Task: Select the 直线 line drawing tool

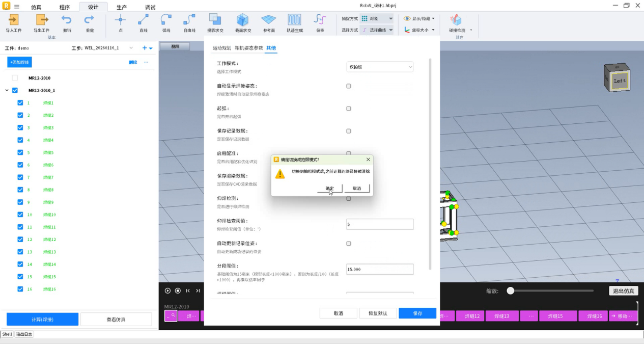Action: [x=143, y=20]
